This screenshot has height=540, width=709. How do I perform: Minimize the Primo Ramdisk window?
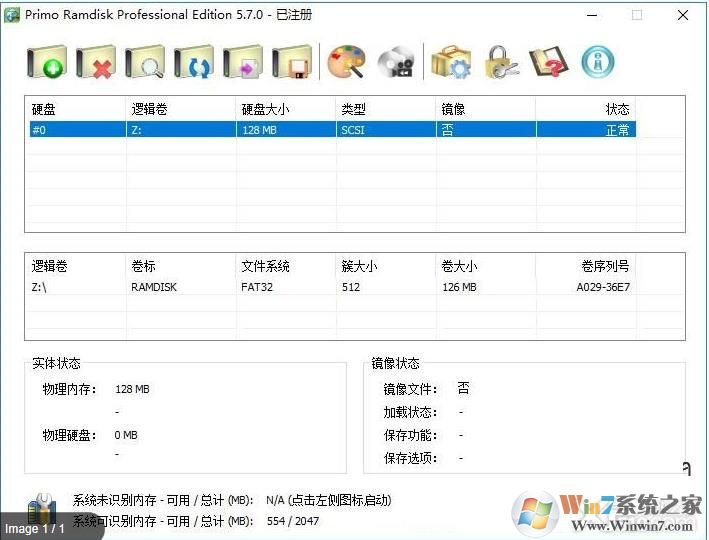point(592,15)
